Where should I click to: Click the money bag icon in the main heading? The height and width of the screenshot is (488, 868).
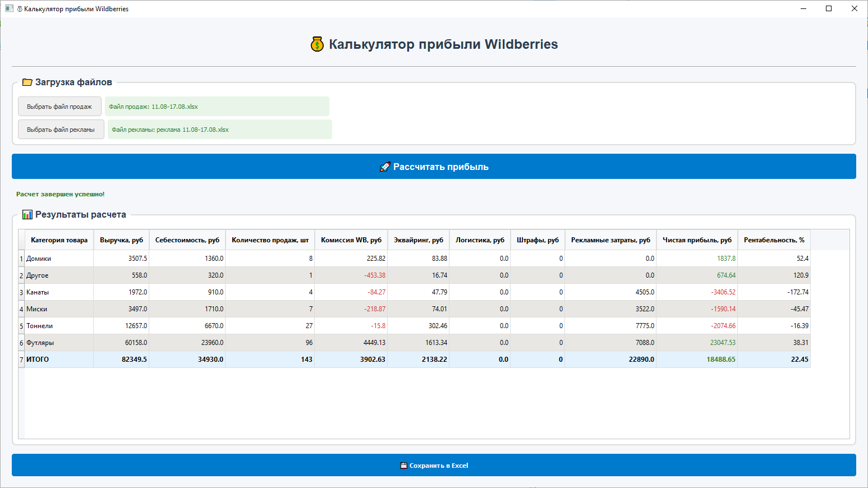point(318,44)
